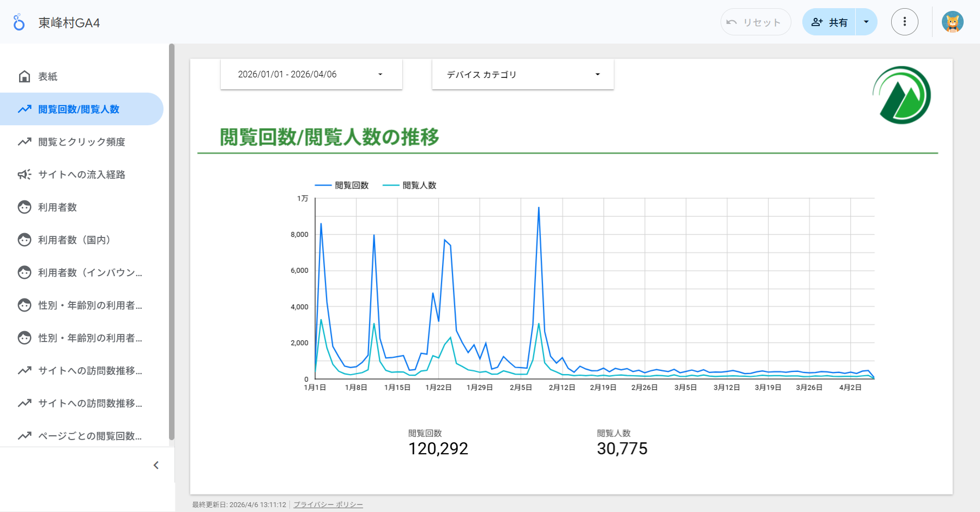This screenshot has width=980, height=512.
Task: Open the dropdown arrow next to 共有
Action: coord(866,22)
